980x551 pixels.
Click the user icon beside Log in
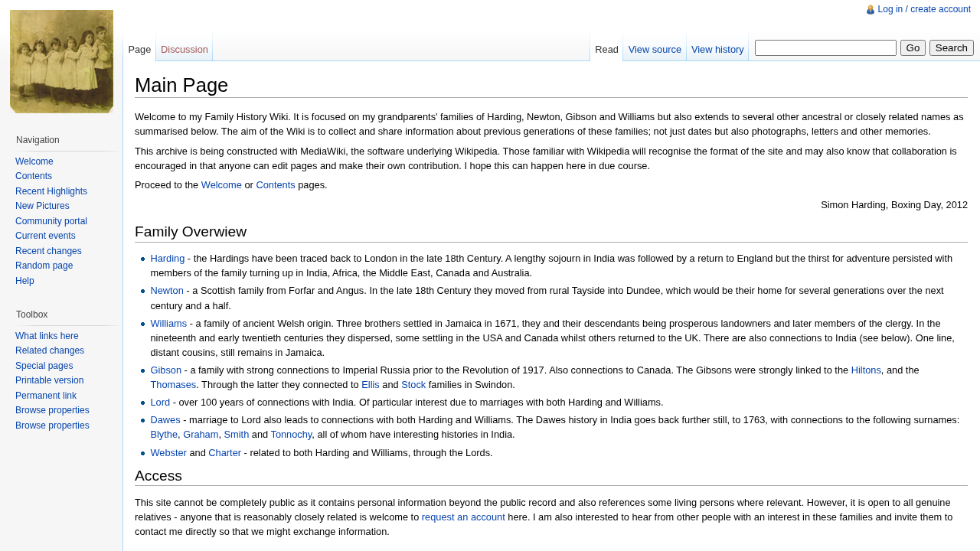pos(871,10)
